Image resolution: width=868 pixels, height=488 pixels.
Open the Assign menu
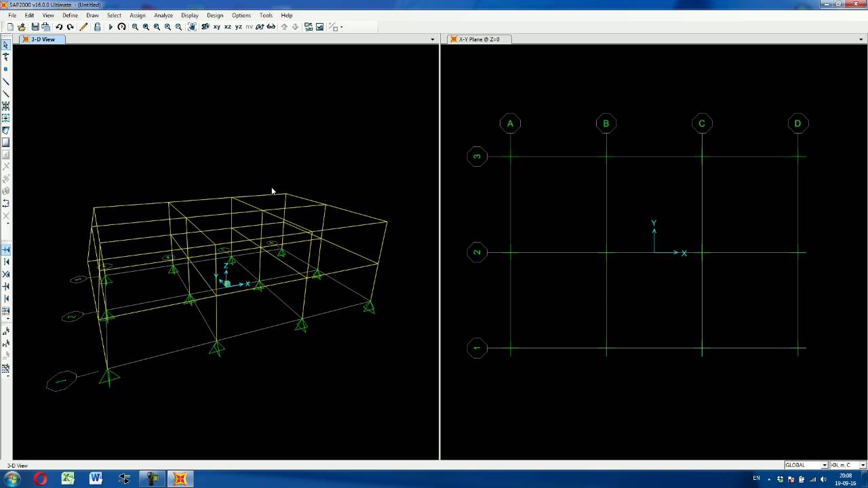click(x=138, y=15)
